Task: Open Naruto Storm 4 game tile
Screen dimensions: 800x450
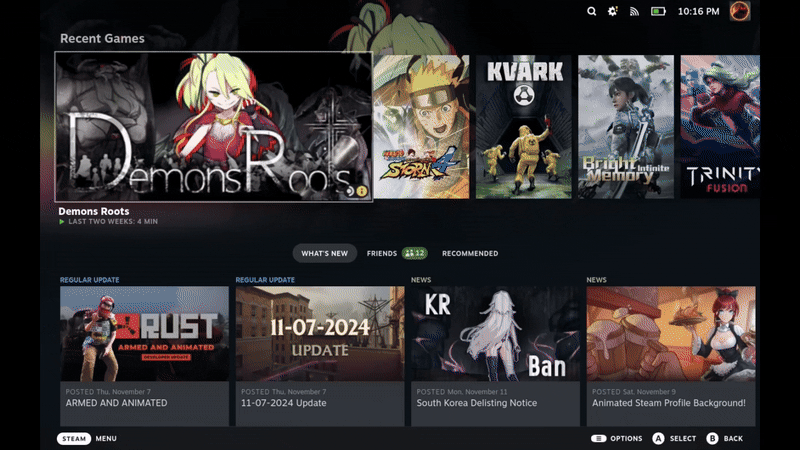Action: pos(421,127)
